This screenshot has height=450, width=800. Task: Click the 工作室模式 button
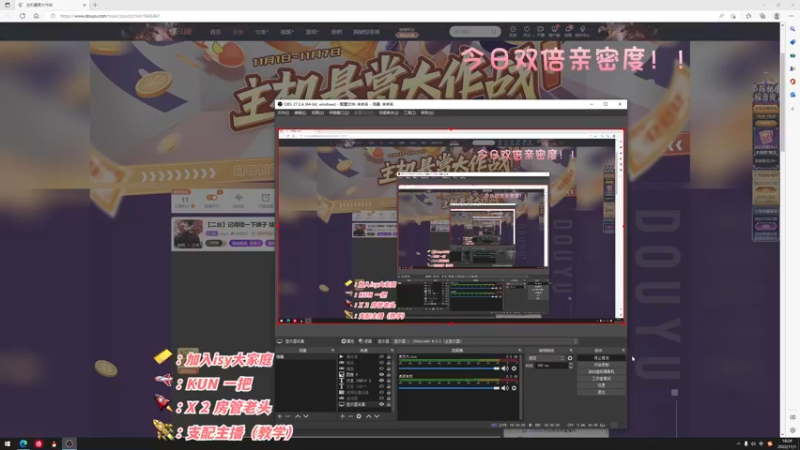click(x=601, y=379)
